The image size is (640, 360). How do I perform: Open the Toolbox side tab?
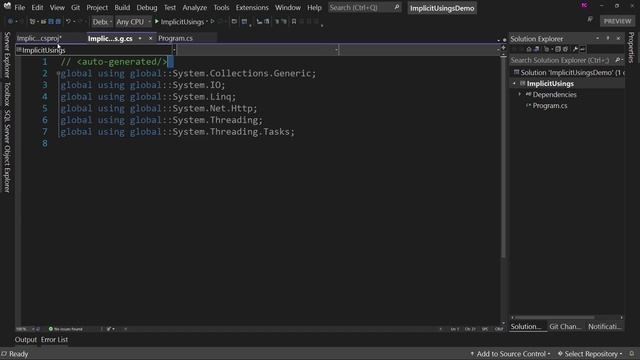[7, 93]
